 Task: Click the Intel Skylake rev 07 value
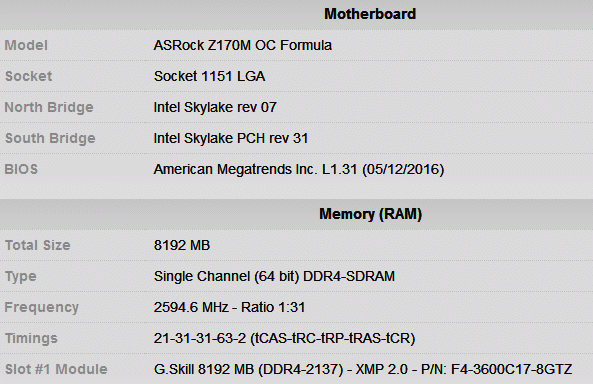pyautogui.click(x=215, y=107)
